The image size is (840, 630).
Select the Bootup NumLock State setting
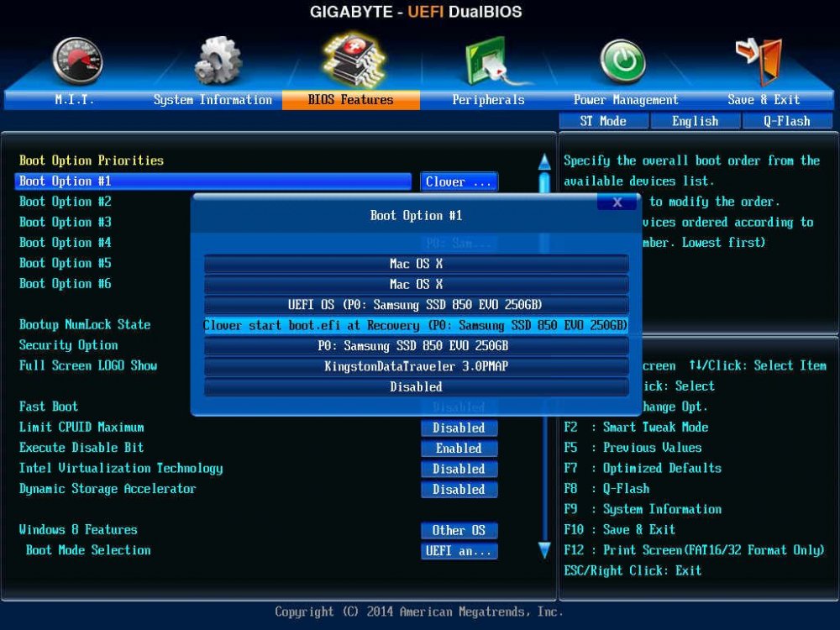point(85,324)
